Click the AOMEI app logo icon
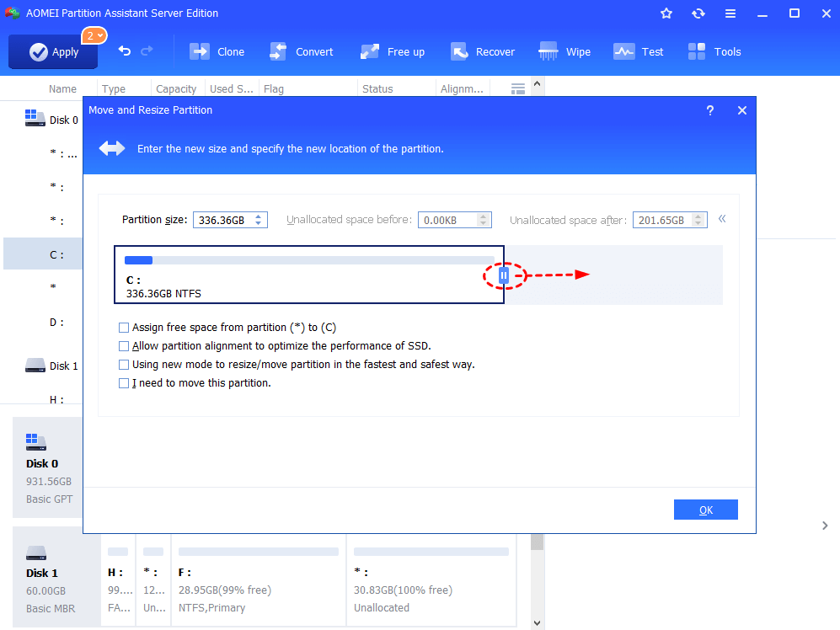 click(13, 13)
